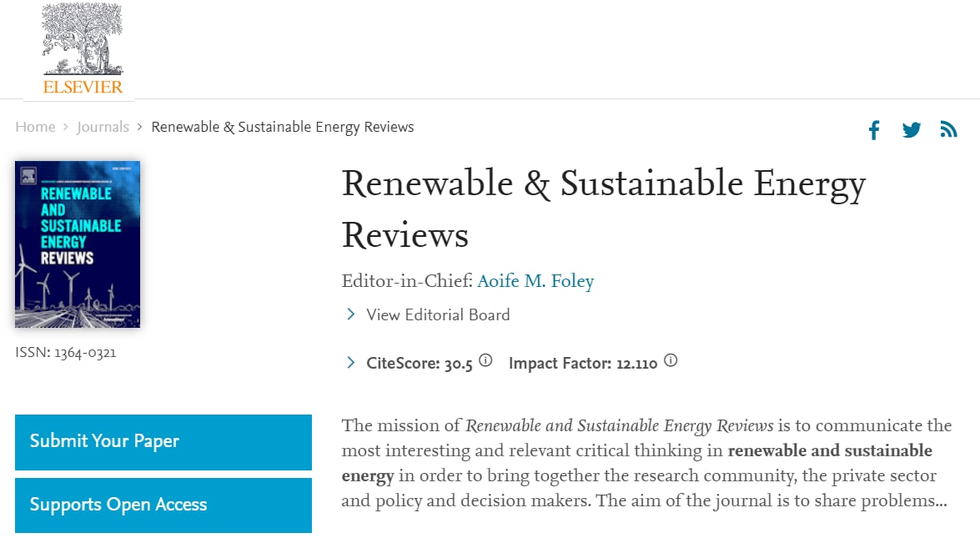The height and width of the screenshot is (538, 980).
Task: Navigate to Journals breadcrumb
Action: pos(103,127)
